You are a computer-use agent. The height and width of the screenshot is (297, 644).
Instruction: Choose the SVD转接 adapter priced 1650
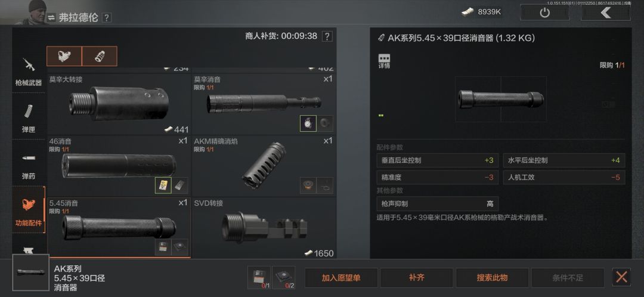(264, 228)
